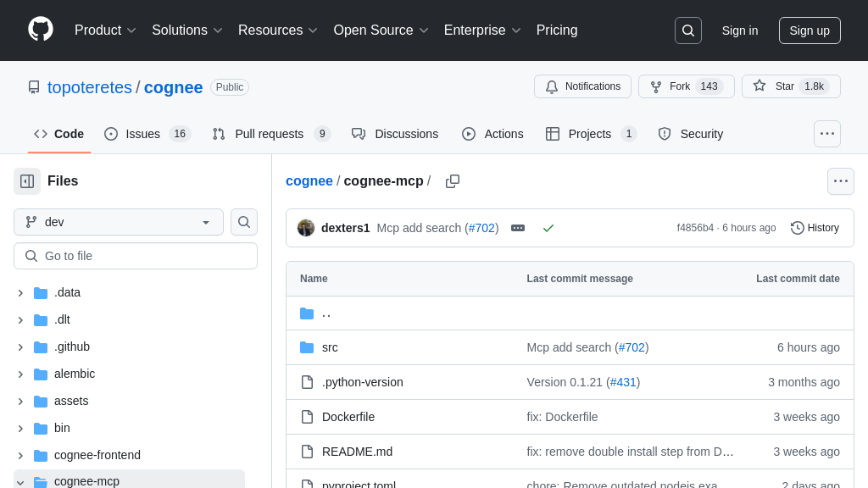The height and width of the screenshot is (488, 868).
Task: Click the Sign up button
Action: (x=810, y=30)
